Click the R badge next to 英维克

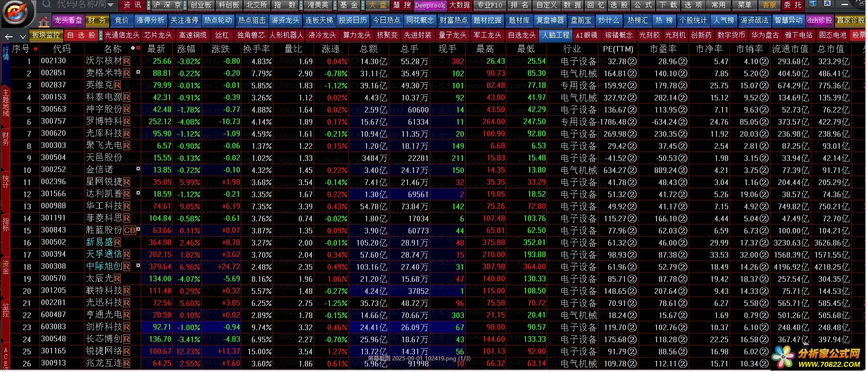pyautogui.click(x=118, y=85)
